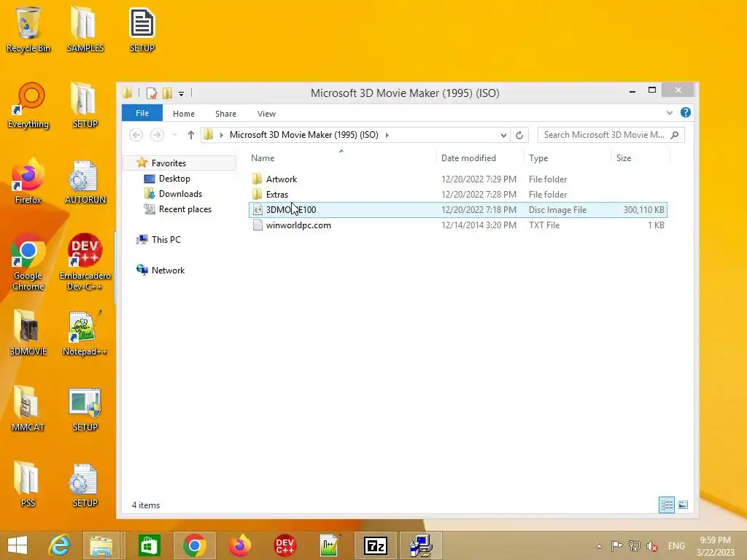Click the 300,110 KB size cell
Viewport: 747px width, 560px height.
pyautogui.click(x=643, y=210)
